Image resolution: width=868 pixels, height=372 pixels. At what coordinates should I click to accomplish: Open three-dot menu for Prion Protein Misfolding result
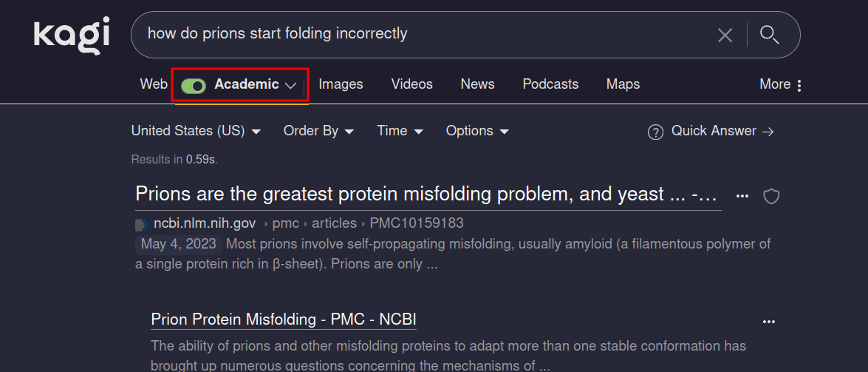pos(769,321)
